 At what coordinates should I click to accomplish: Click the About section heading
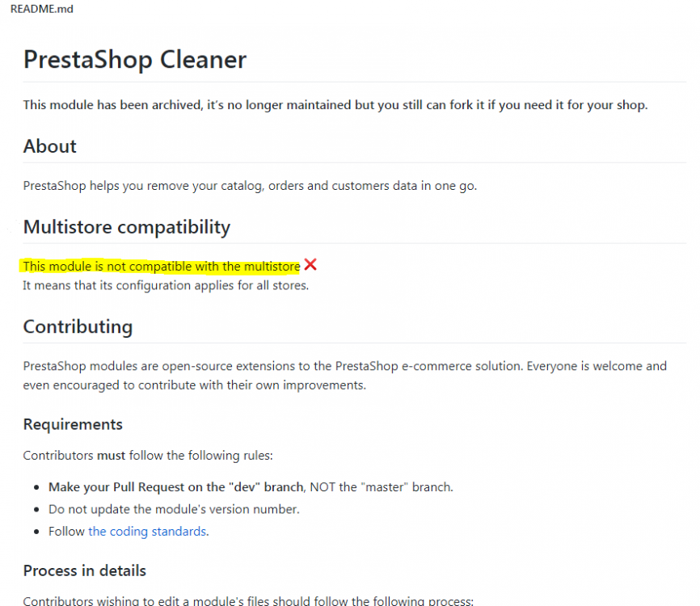(49, 146)
